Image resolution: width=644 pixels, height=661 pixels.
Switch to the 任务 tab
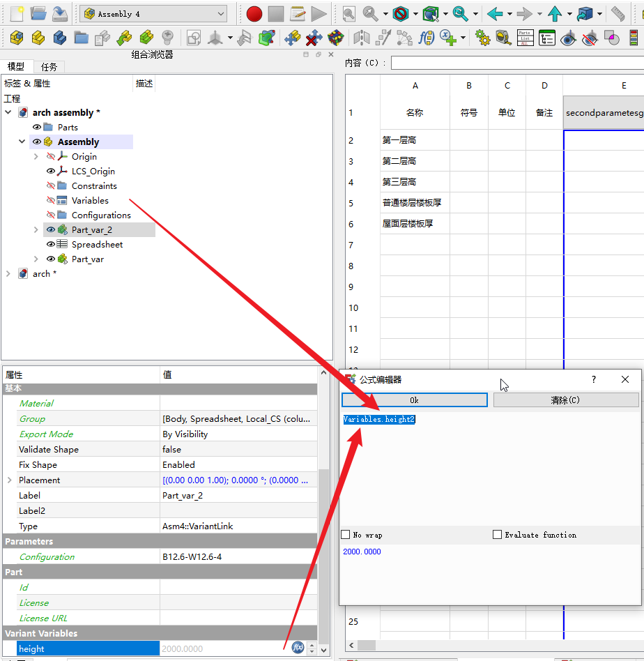pos(49,67)
